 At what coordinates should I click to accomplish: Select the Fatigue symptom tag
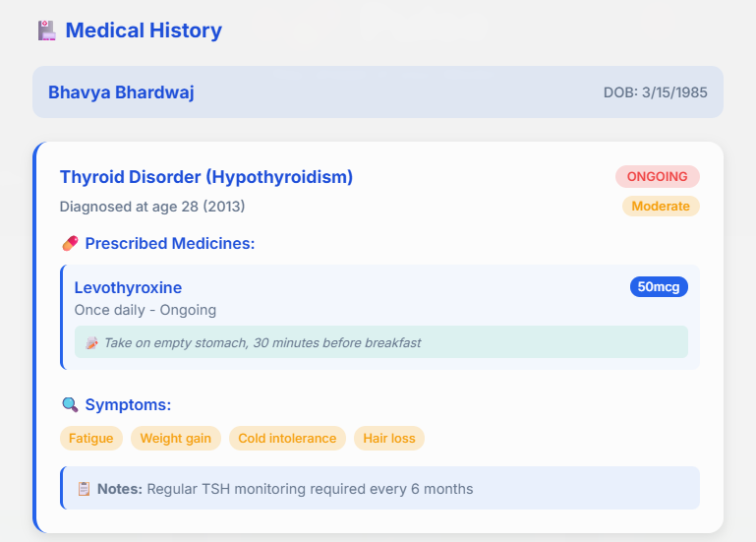pos(91,439)
